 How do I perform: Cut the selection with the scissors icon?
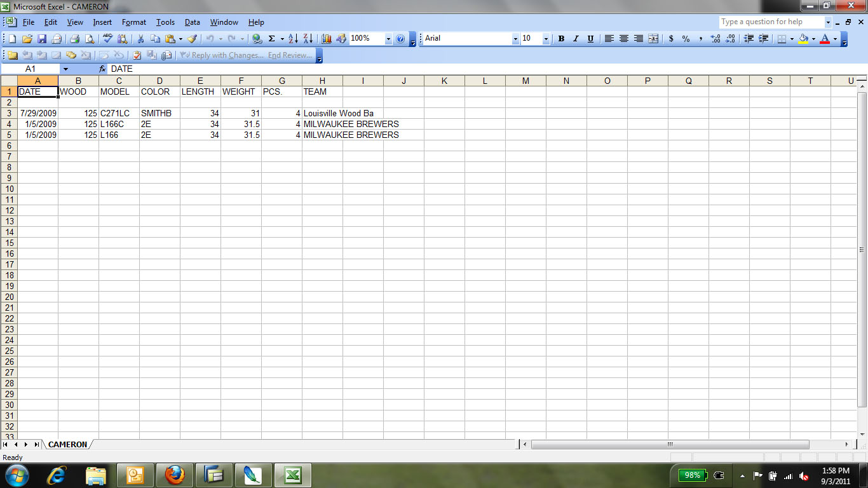tap(140, 39)
